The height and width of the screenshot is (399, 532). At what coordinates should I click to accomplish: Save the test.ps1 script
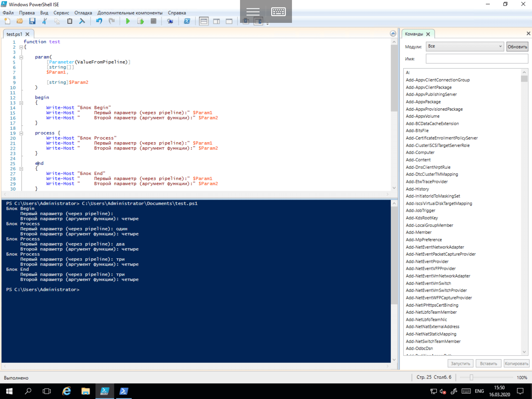point(32,21)
